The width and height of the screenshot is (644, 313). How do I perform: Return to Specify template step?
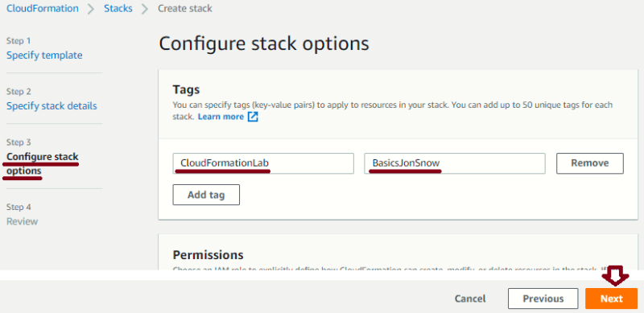44,55
